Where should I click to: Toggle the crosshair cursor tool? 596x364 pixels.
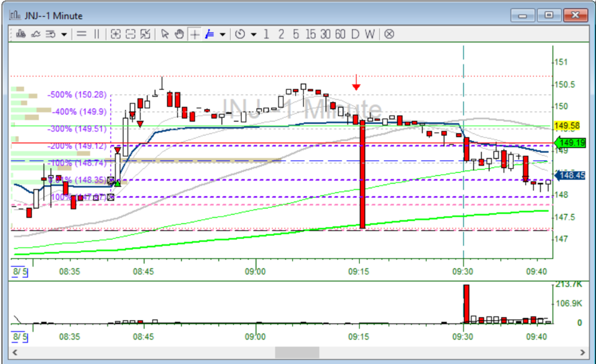pyautogui.click(x=195, y=34)
